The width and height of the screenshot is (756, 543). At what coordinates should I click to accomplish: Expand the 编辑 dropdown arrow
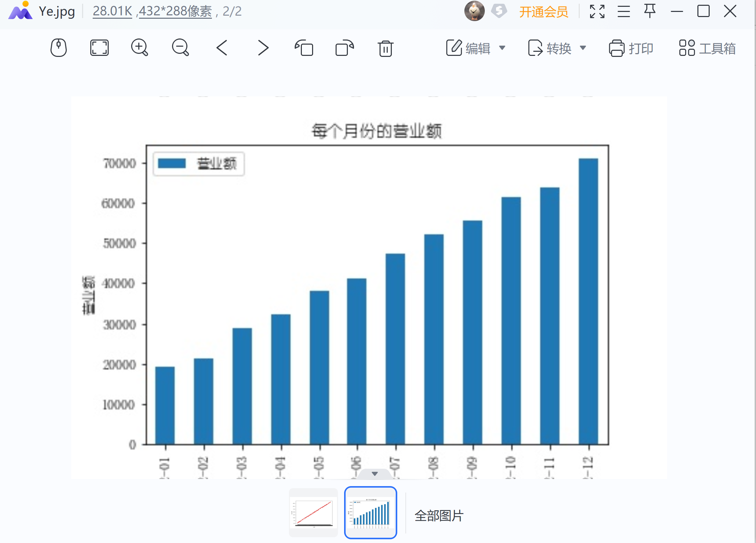[x=502, y=48]
